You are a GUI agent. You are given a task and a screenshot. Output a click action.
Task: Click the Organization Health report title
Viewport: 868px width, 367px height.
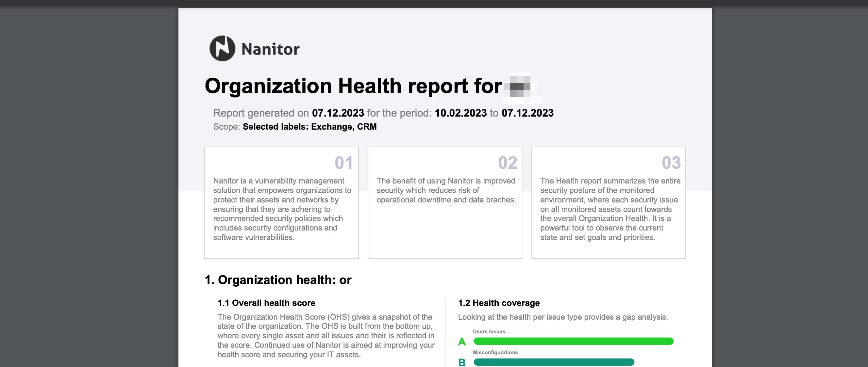click(353, 86)
